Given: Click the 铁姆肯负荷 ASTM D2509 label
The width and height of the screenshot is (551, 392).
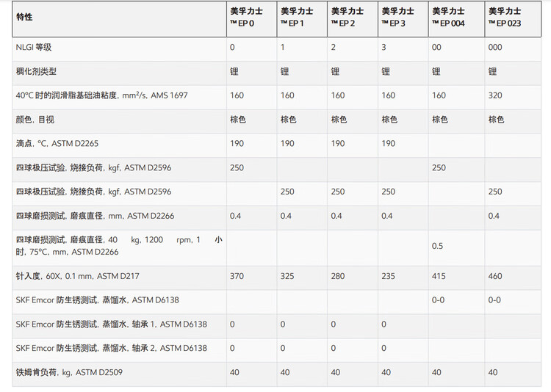Looking at the screenshot, I should [x=69, y=372].
